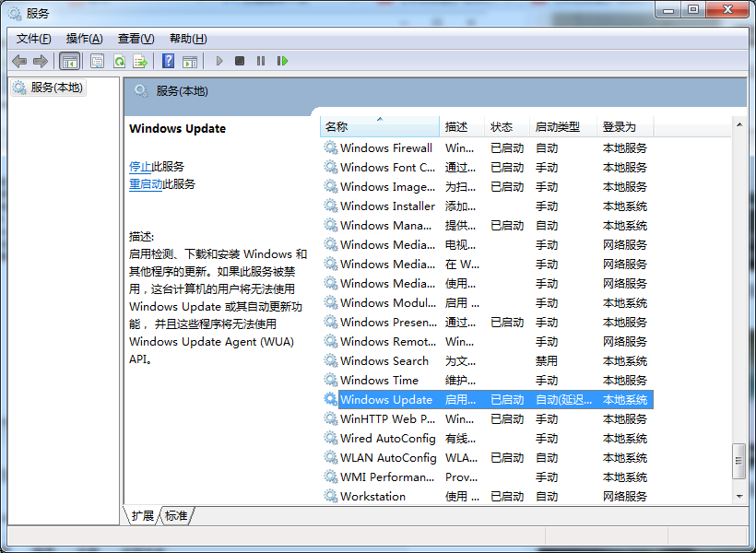Open the 帮助(H) menu

click(188, 39)
